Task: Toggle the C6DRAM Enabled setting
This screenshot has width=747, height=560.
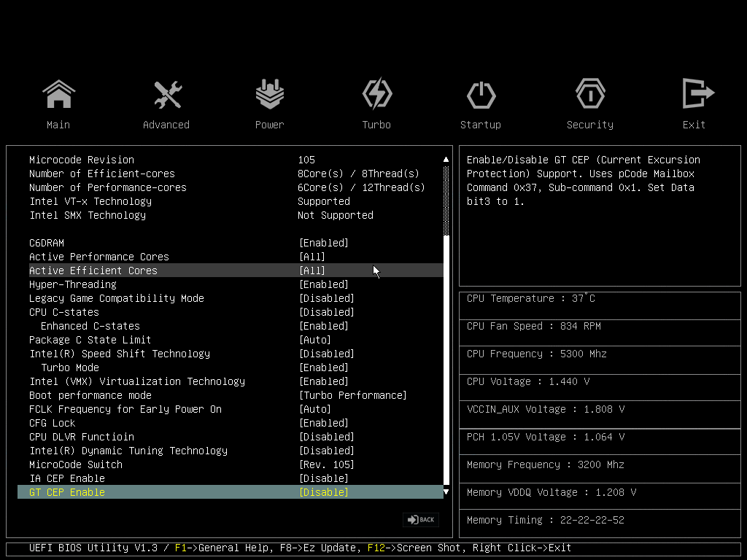Action: pyautogui.click(x=323, y=243)
